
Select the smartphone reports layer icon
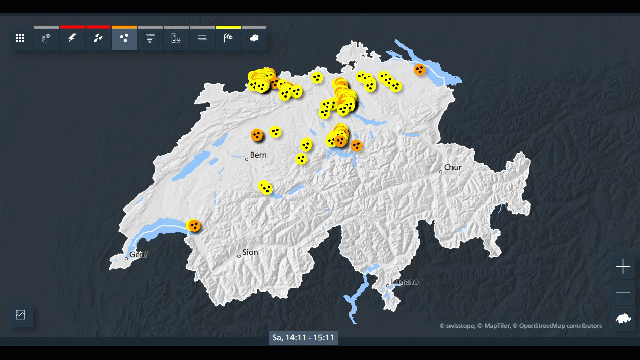176,38
